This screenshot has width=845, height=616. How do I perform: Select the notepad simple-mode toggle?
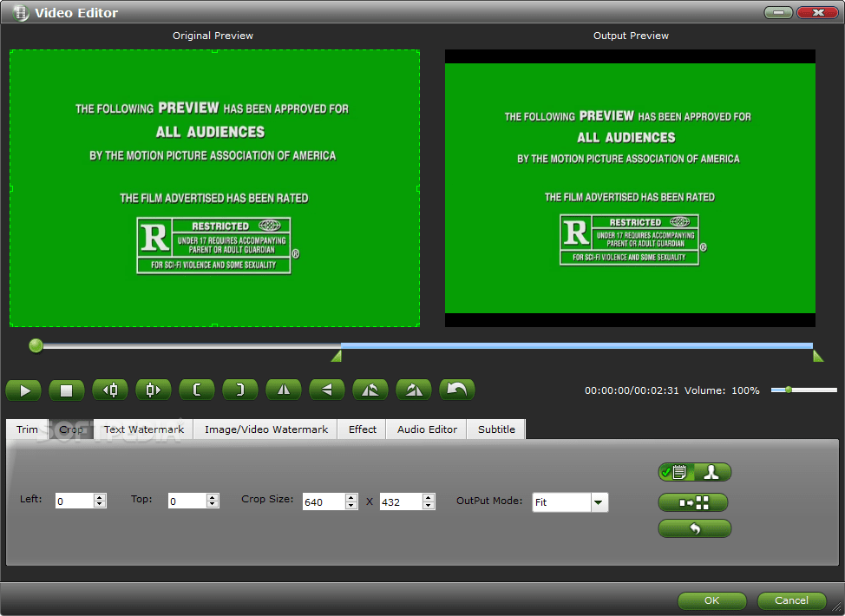tap(676, 472)
